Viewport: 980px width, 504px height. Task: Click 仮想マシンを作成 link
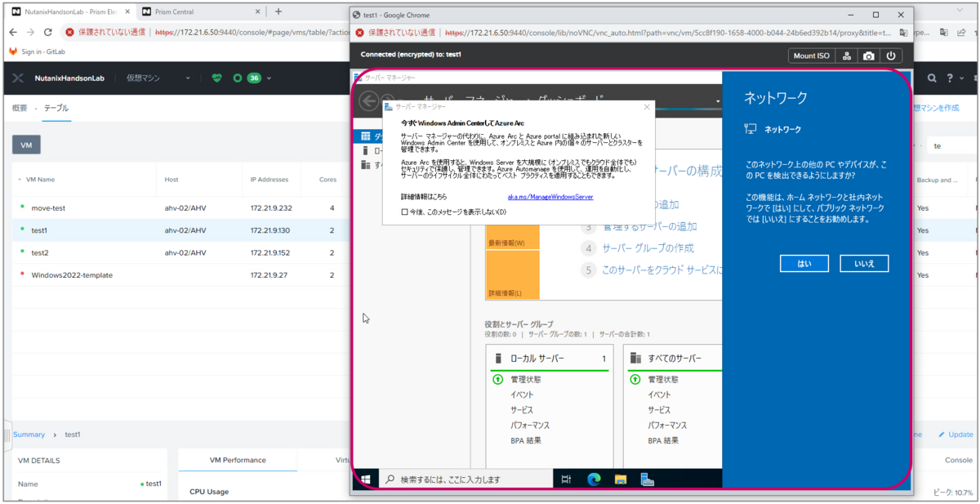tap(936, 108)
